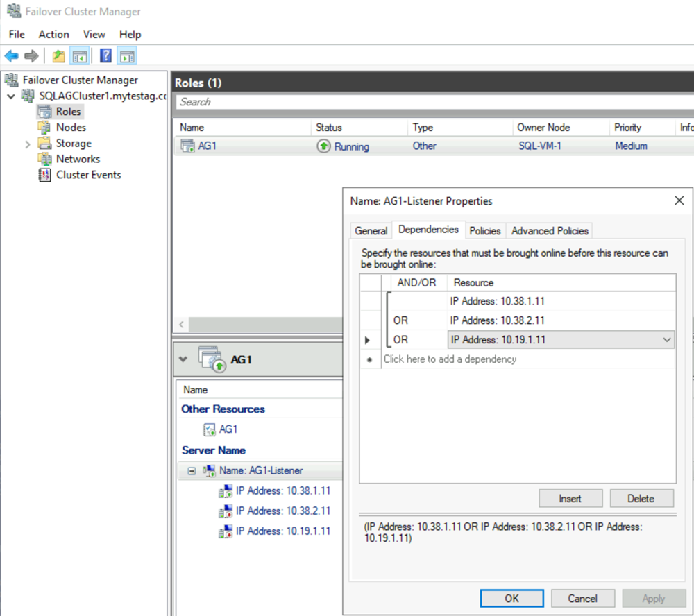Open the Networks node icon

[x=45, y=159]
